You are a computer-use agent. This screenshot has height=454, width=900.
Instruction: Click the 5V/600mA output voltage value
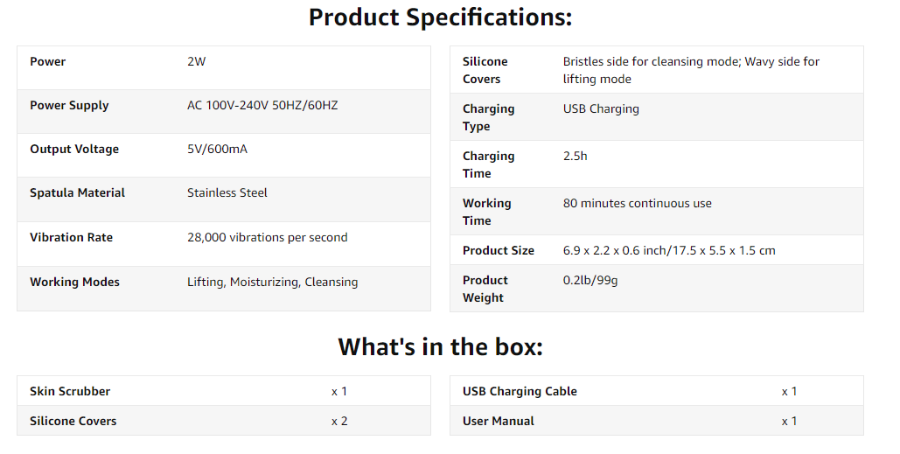point(217,149)
